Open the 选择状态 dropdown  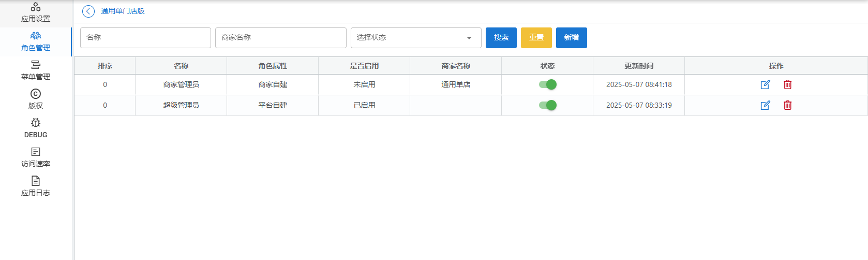(x=416, y=38)
